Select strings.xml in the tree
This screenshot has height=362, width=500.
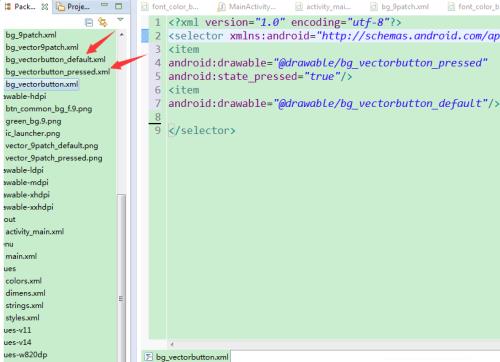click(24, 306)
